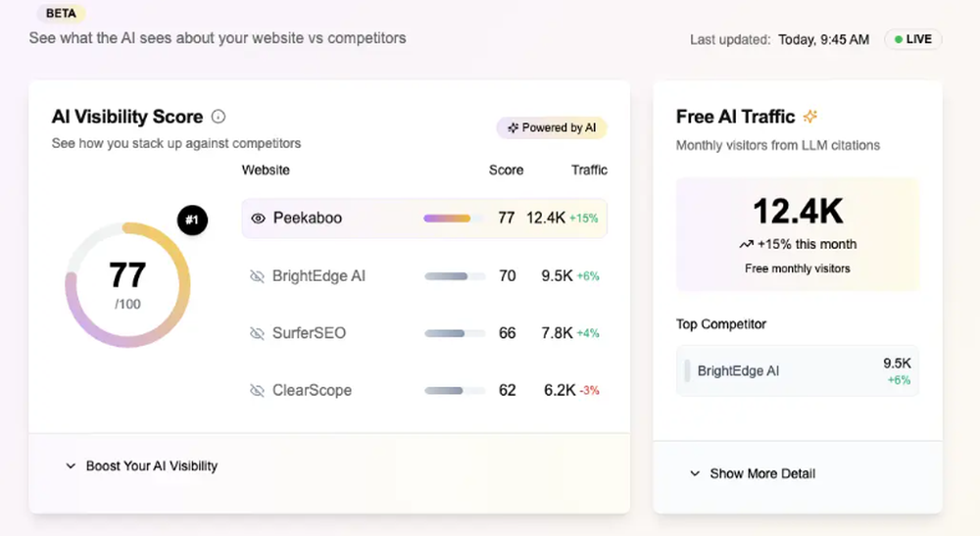
Task: Click the trend arrow icon beside +15% this month
Action: pos(747,244)
